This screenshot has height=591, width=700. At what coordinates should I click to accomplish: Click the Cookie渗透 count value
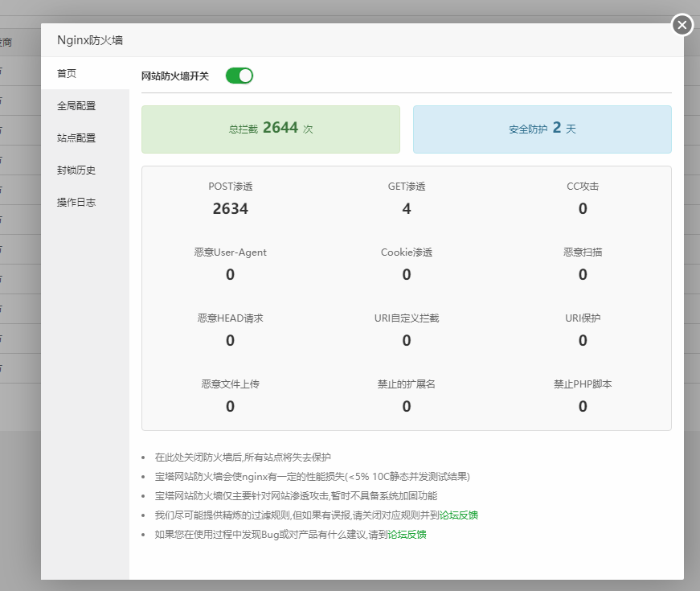pyautogui.click(x=406, y=274)
